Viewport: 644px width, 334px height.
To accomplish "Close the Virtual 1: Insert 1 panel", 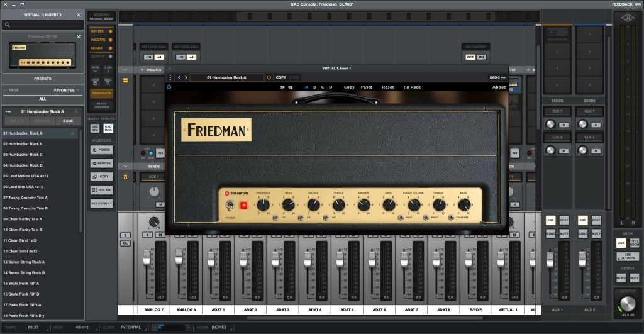I will pyautogui.click(x=79, y=15).
